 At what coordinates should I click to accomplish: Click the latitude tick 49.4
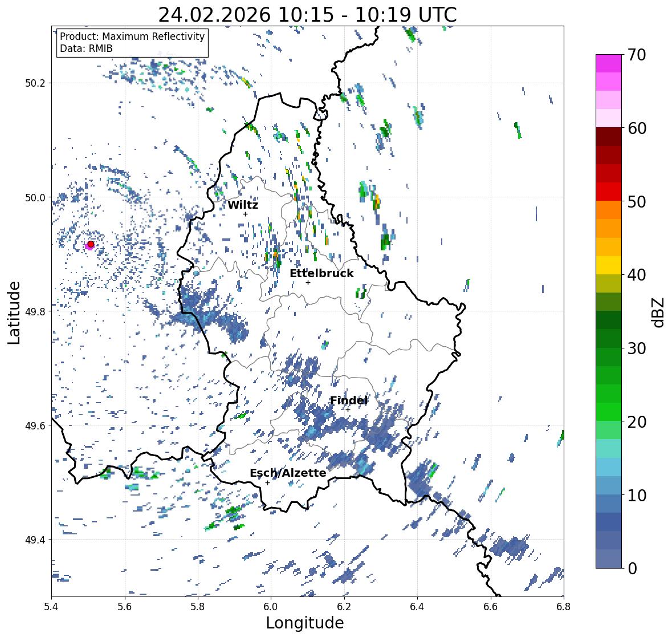[x=35, y=539]
